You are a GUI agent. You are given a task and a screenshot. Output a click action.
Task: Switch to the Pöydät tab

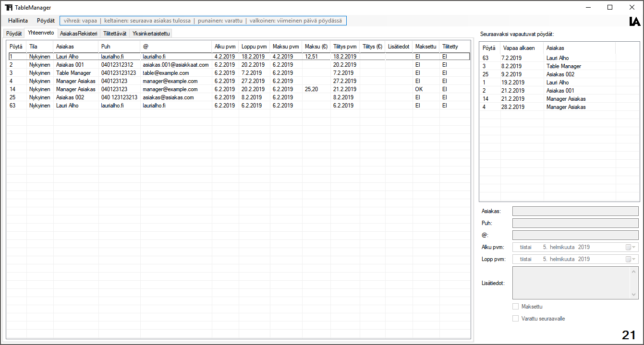(14, 33)
